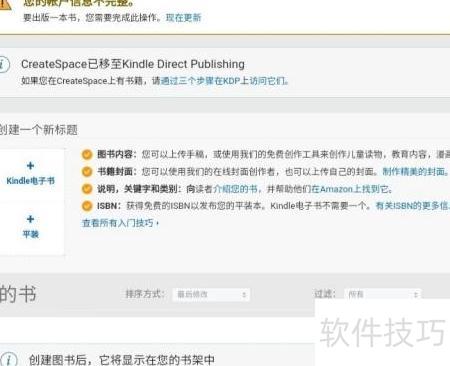Click the text 创建图书后，它将显示在您的书架中
450x366 pixels.
122,360
